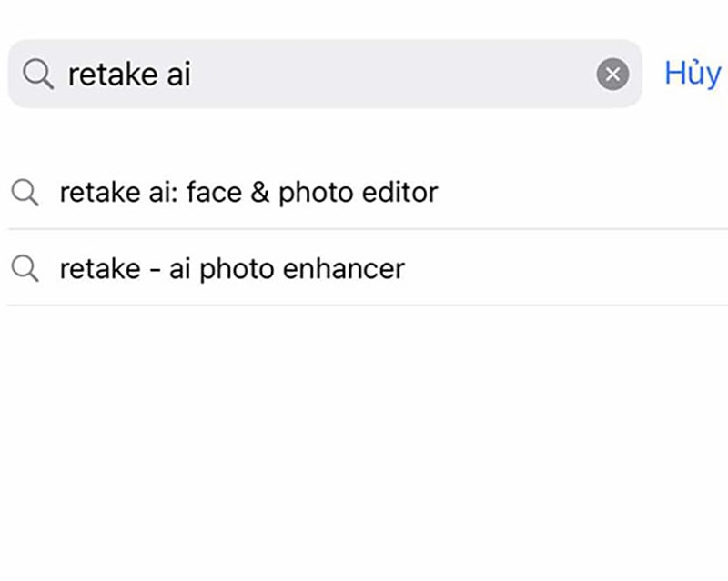The height and width of the screenshot is (581, 728).
Task: Click the search icon next to 'retake - ai photo enhancer'
Action: (25, 268)
